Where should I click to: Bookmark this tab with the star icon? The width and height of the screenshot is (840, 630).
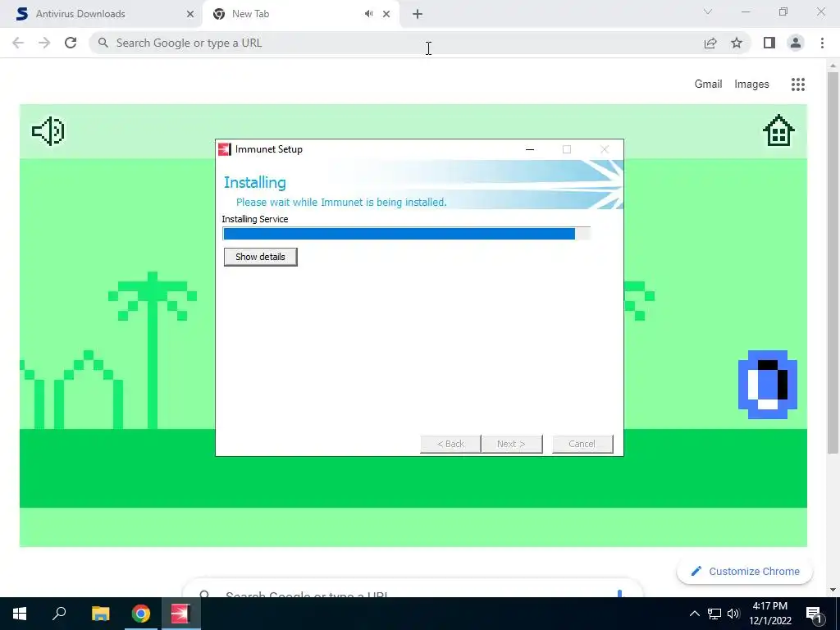click(737, 43)
